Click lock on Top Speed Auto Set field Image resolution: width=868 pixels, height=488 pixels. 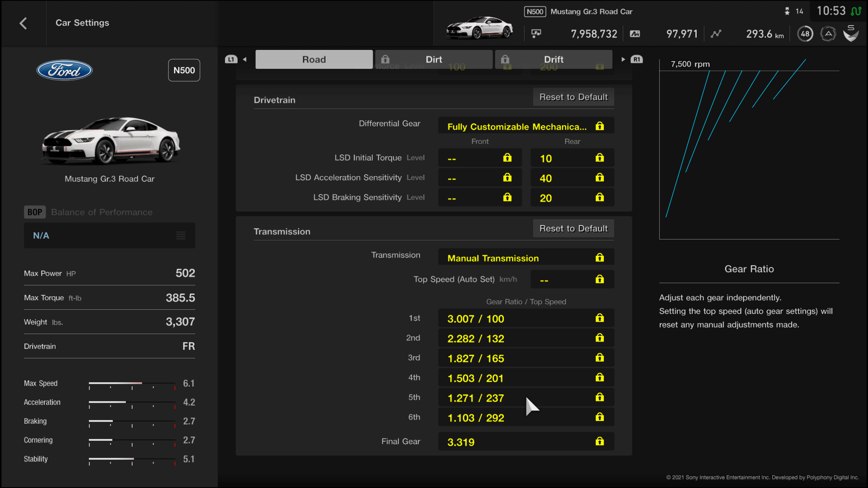[599, 279]
